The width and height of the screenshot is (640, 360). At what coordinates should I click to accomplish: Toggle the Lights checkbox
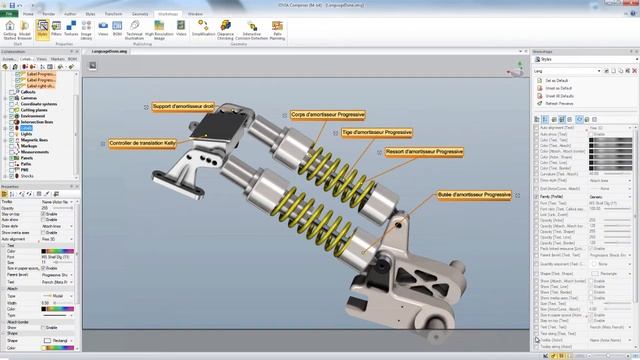pos(12,134)
